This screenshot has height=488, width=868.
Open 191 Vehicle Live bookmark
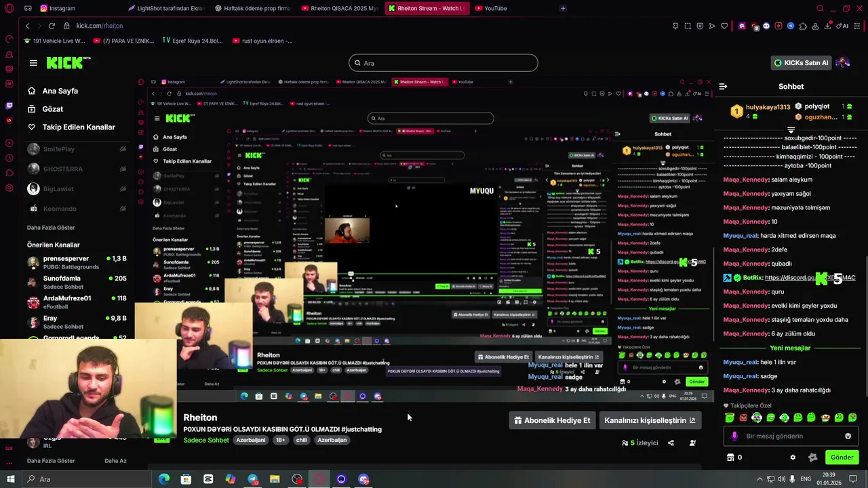[x=54, y=41]
